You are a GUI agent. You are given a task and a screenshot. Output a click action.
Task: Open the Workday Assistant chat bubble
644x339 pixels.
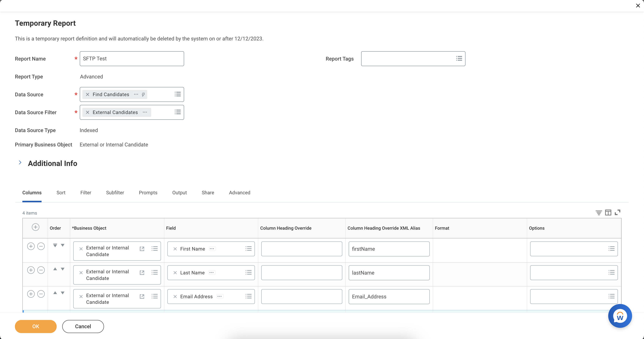620,316
